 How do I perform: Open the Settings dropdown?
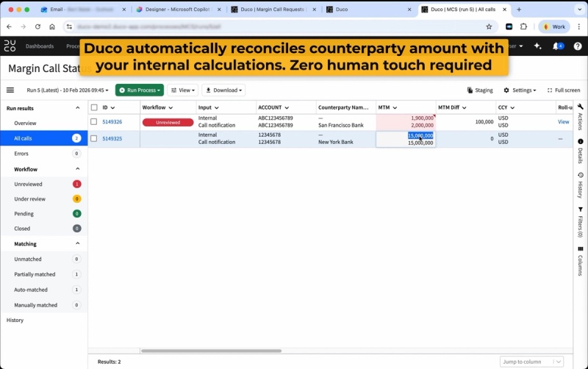pyautogui.click(x=520, y=90)
